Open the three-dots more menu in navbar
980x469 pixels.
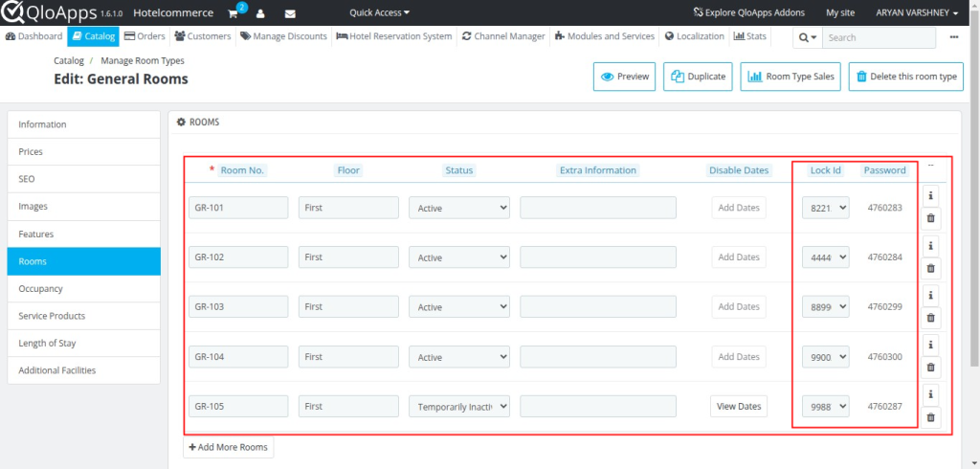click(x=953, y=37)
